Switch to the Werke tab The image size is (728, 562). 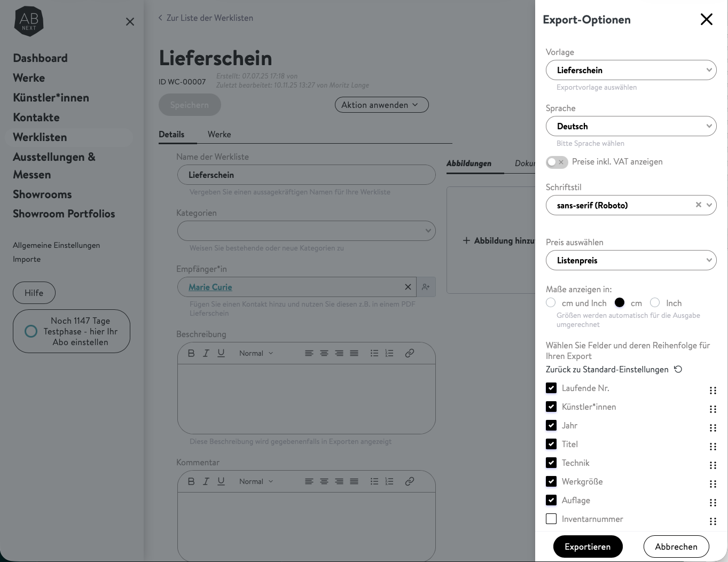pos(219,134)
